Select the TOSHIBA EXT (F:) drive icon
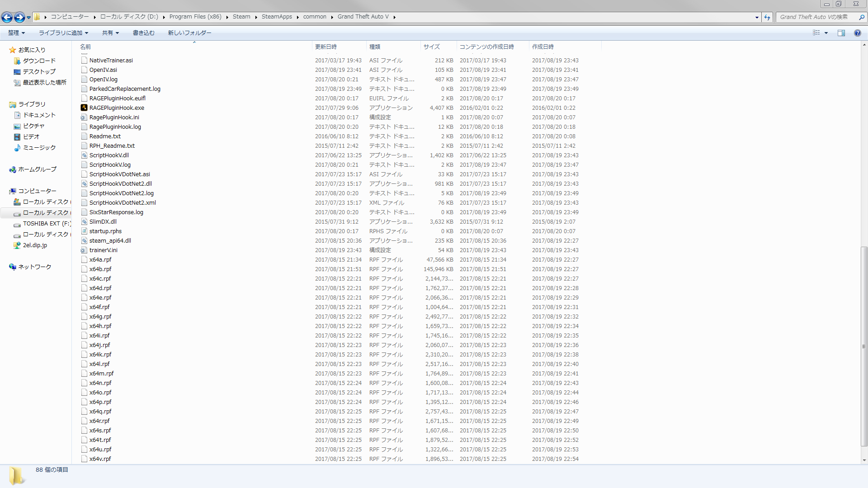Screen dimensions: 868x488 tap(17, 224)
